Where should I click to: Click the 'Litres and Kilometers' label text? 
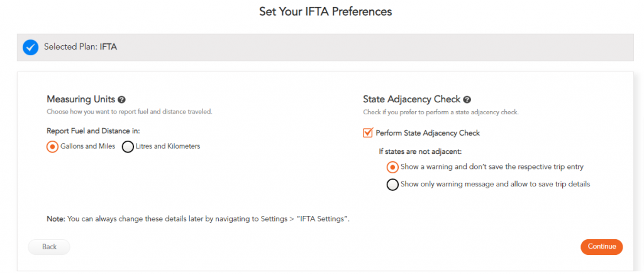pyautogui.click(x=168, y=146)
